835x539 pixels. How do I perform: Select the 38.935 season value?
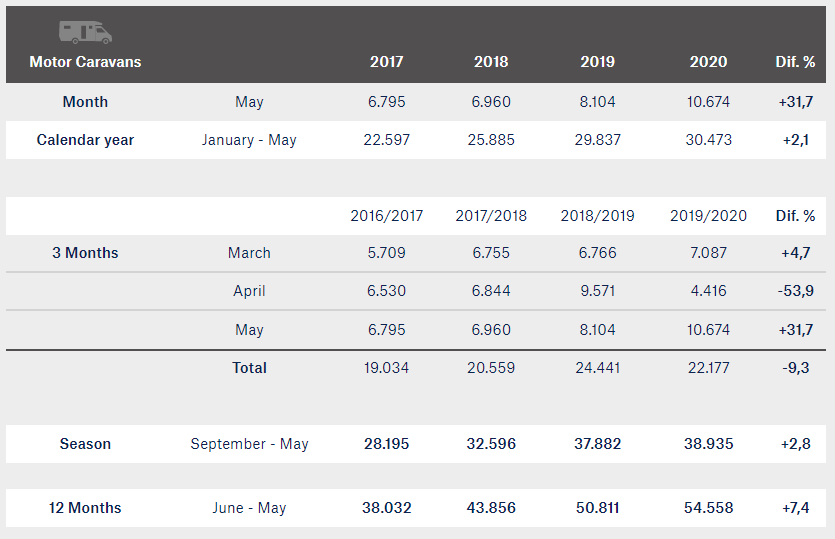click(708, 444)
